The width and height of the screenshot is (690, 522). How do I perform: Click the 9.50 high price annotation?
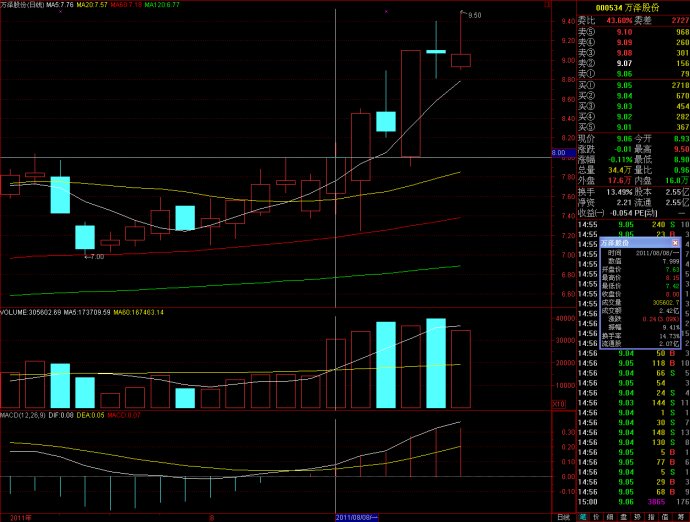click(x=475, y=15)
